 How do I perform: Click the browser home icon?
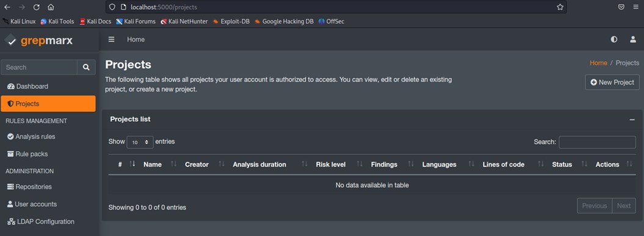51,7
